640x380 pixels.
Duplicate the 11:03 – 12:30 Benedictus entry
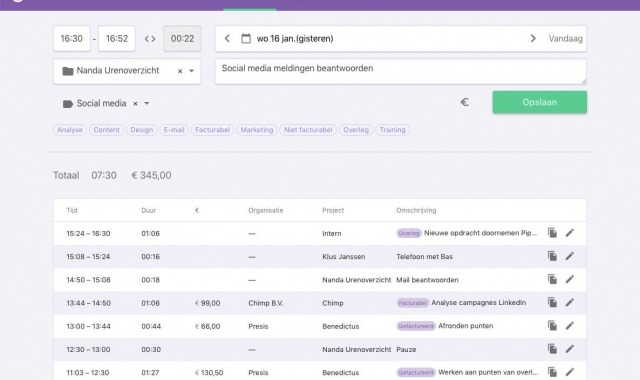point(552,372)
